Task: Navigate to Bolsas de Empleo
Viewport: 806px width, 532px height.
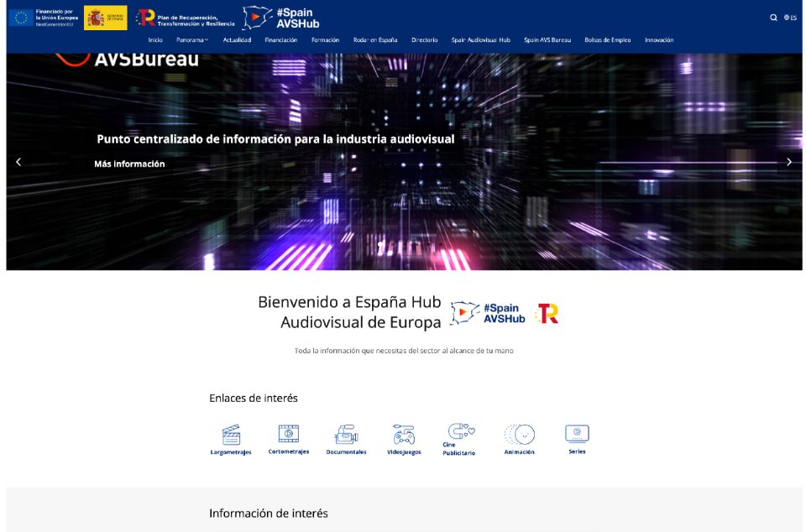Action: (607, 40)
